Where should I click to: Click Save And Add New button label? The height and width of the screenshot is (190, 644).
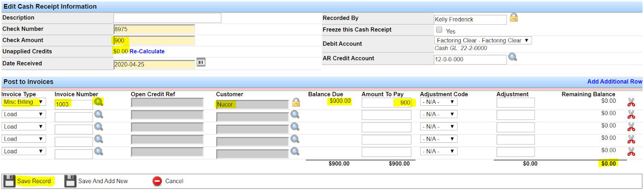103,181
